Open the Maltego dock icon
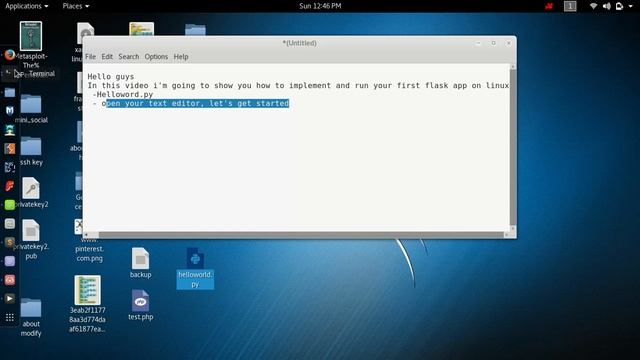 pos(10,167)
